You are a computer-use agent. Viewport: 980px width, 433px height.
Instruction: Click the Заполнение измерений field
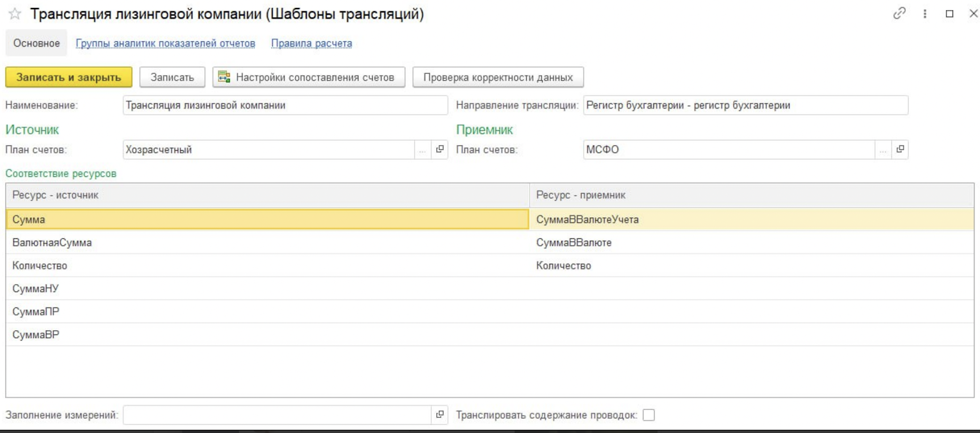(x=277, y=415)
